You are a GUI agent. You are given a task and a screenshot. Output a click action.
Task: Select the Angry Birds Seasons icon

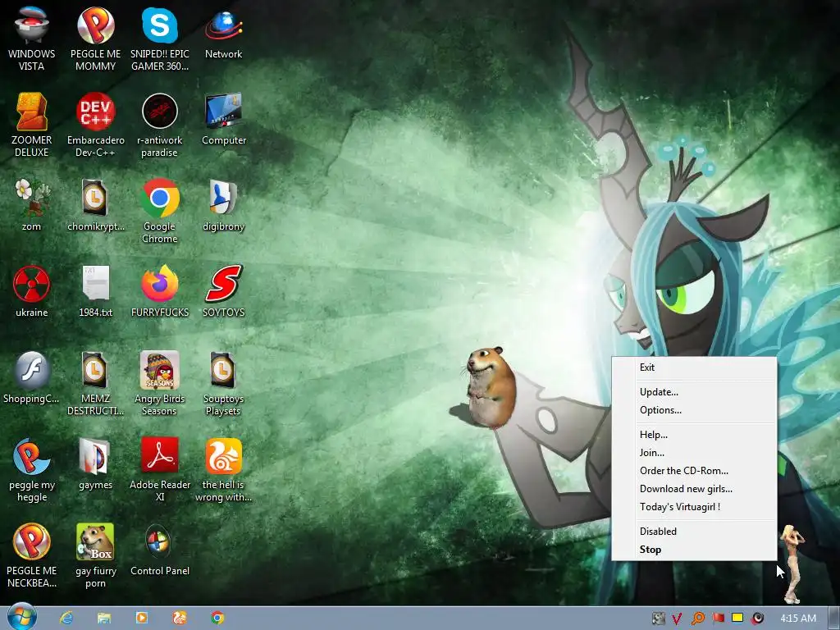(x=160, y=383)
